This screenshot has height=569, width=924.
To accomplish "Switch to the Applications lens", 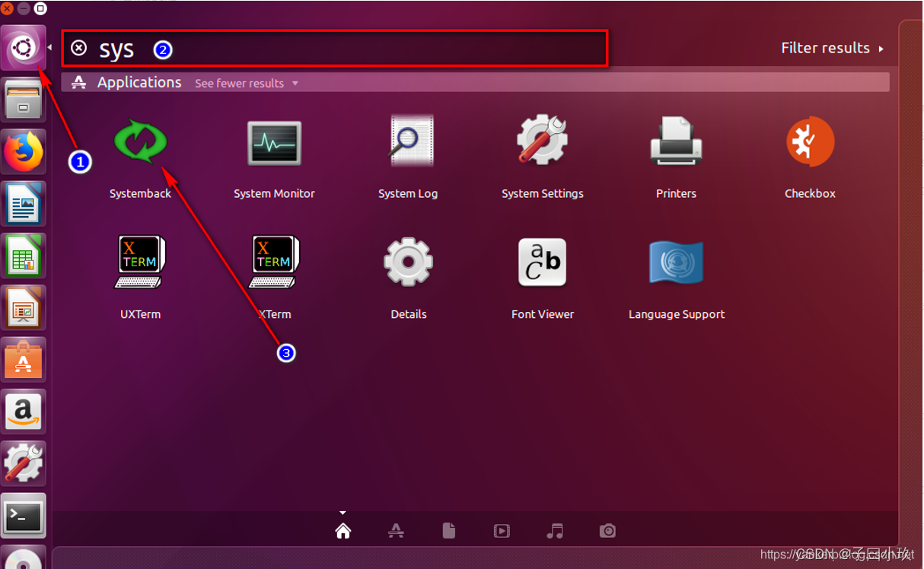I will coord(396,530).
